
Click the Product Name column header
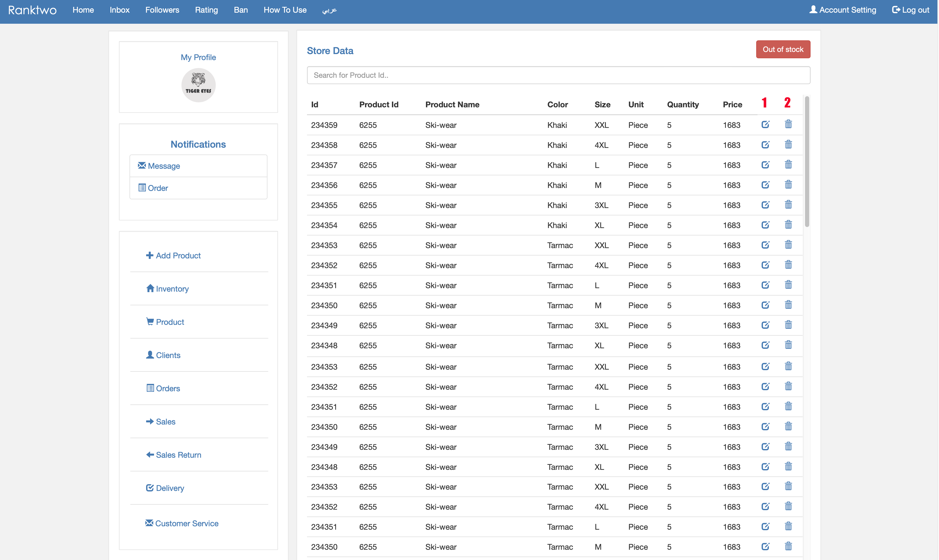(x=452, y=104)
